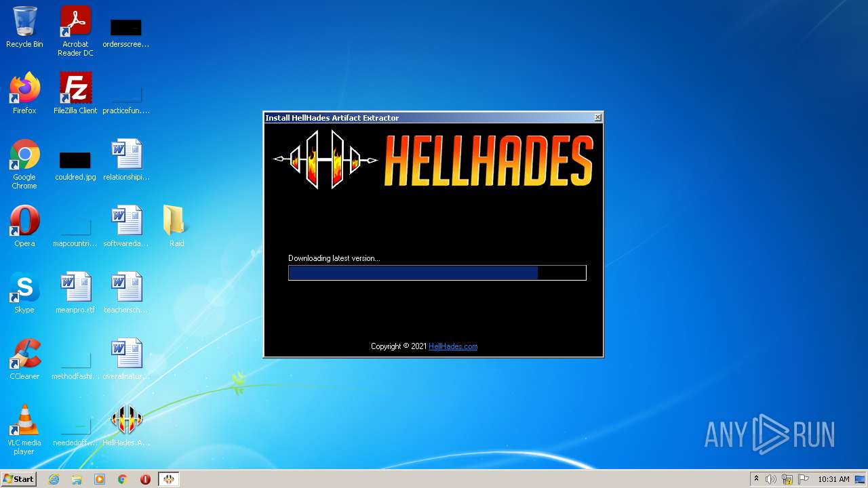Select overallnatur... Word document
The width and height of the screenshot is (868, 488).
(126, 359)
